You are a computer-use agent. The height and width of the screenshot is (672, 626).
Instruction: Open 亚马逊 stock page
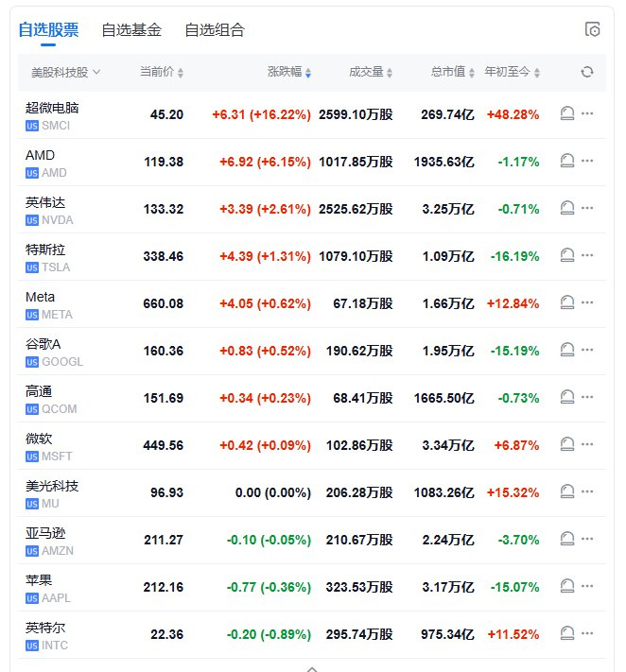(45, 533)
